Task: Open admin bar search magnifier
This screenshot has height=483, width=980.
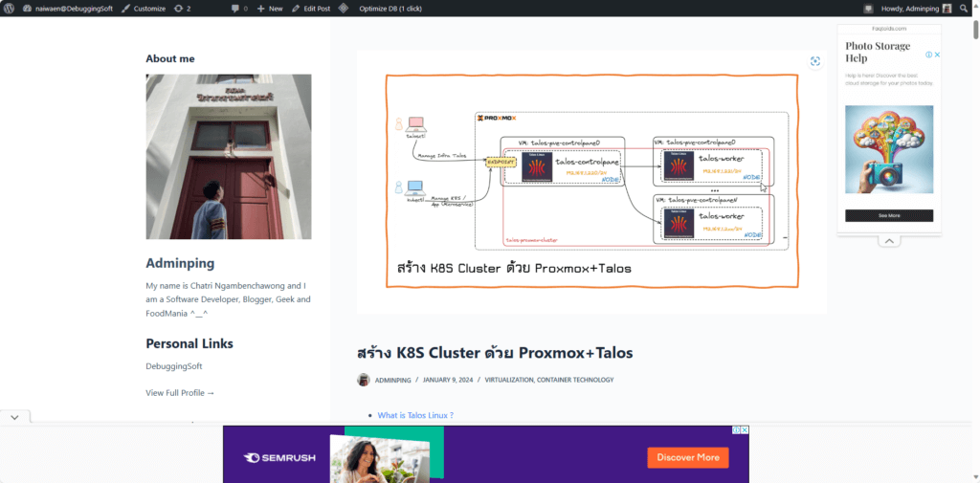Action: [x=964, y=8]
